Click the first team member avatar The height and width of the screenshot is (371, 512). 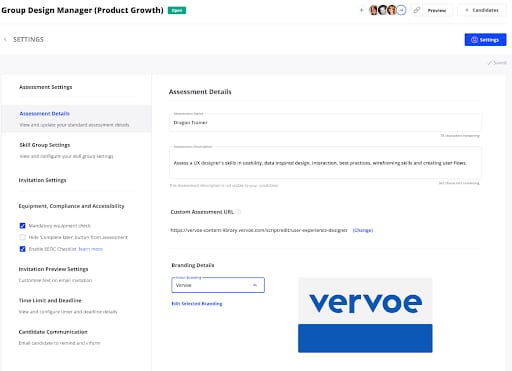click(x=374, y=10)
